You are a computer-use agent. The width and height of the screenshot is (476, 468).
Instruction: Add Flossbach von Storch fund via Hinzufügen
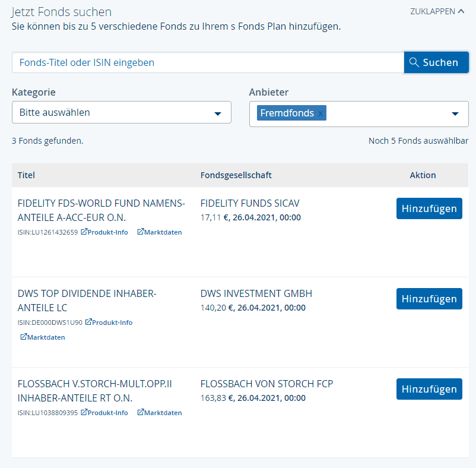click(429, 389)
